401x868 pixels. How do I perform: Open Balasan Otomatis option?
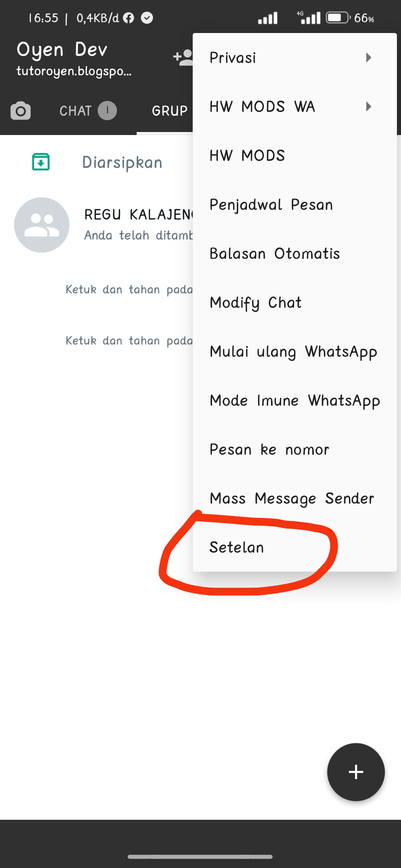tap(275, 254)
